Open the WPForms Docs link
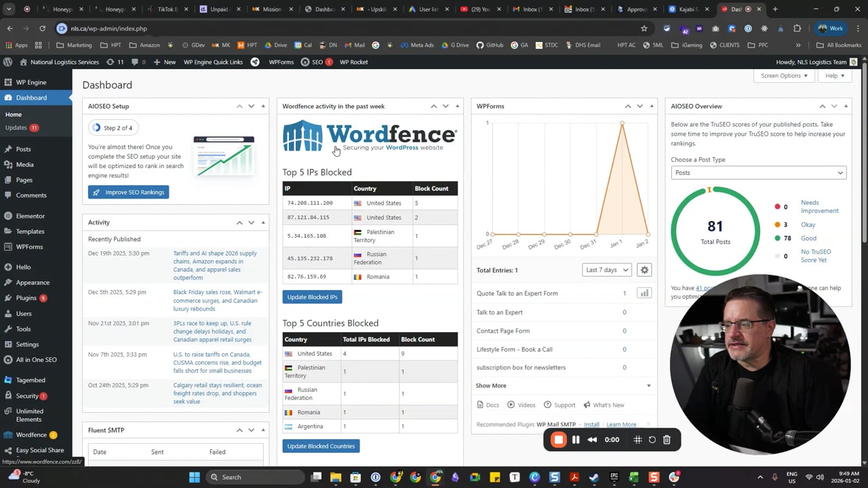The height and width of the screenshot is (488, 868). (x=488, y=405)
